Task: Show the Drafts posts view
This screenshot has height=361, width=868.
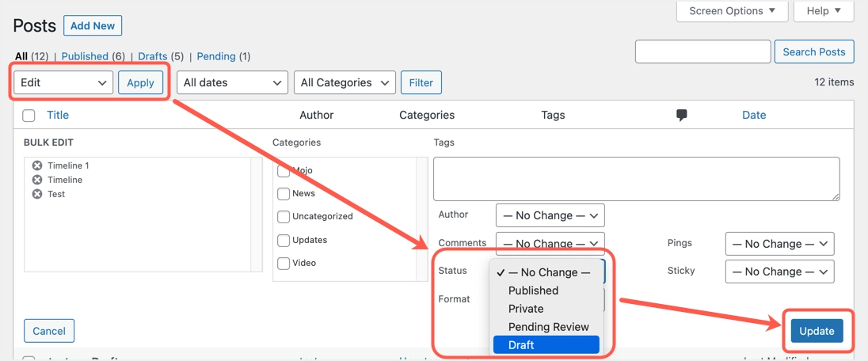Action: click(x=152, y=56)
